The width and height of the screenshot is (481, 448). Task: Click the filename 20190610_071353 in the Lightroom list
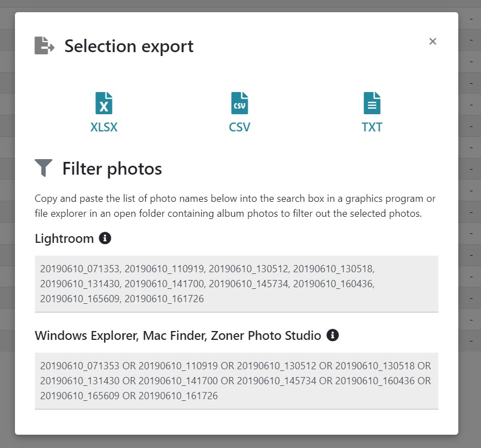(x=76, y=269)
